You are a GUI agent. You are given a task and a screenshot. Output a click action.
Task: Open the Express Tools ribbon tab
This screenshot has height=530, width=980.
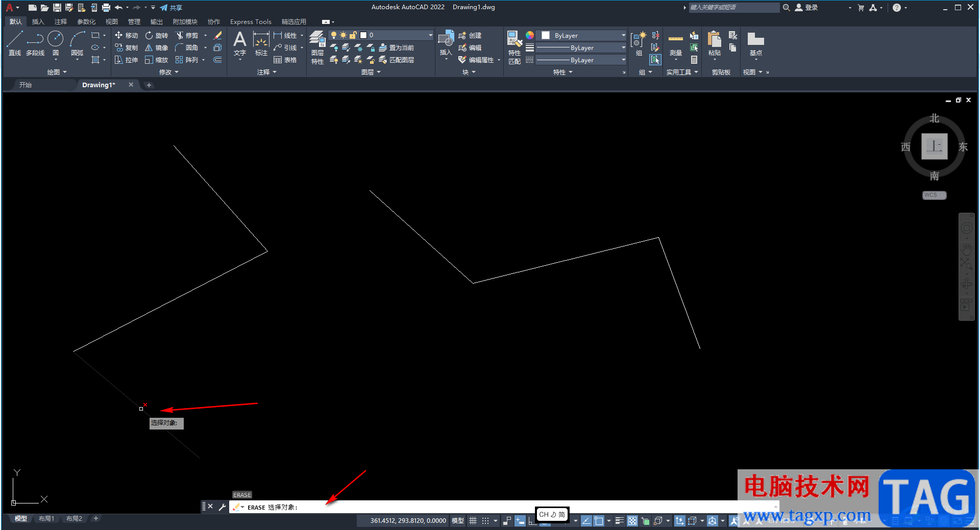[x=251, y=21]
